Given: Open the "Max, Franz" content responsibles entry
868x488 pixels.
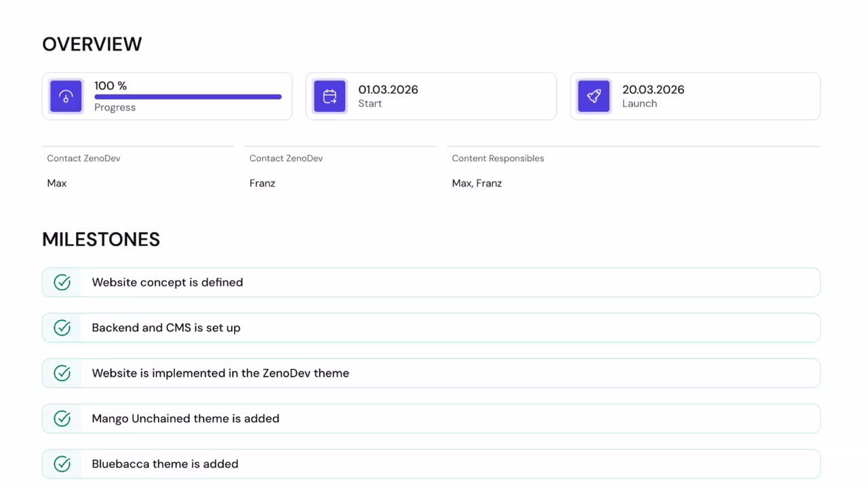Looking at the screenshot, I should point(477,182).
